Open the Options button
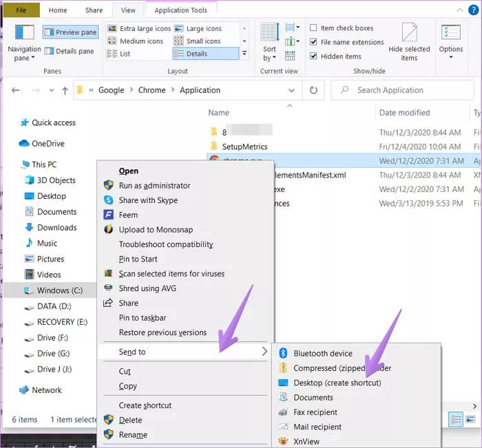This screenshot has height=448, width=482. point(450,43)
